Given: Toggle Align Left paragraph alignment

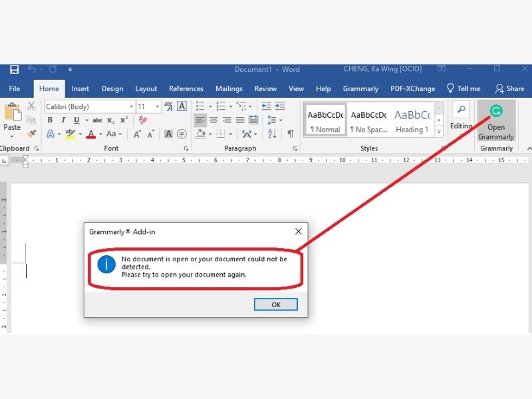Looking at the screenshot, I should [x=200, y=120].
